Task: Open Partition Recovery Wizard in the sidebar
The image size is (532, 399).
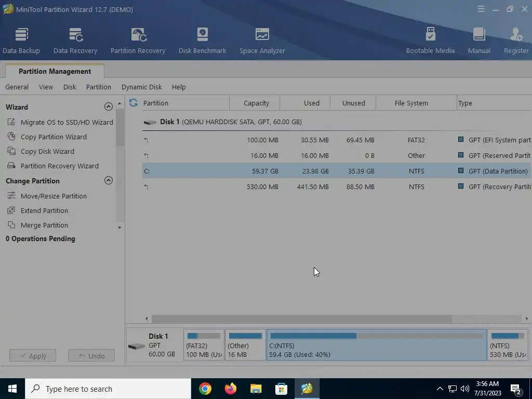Action: click(x=53, y=166)
